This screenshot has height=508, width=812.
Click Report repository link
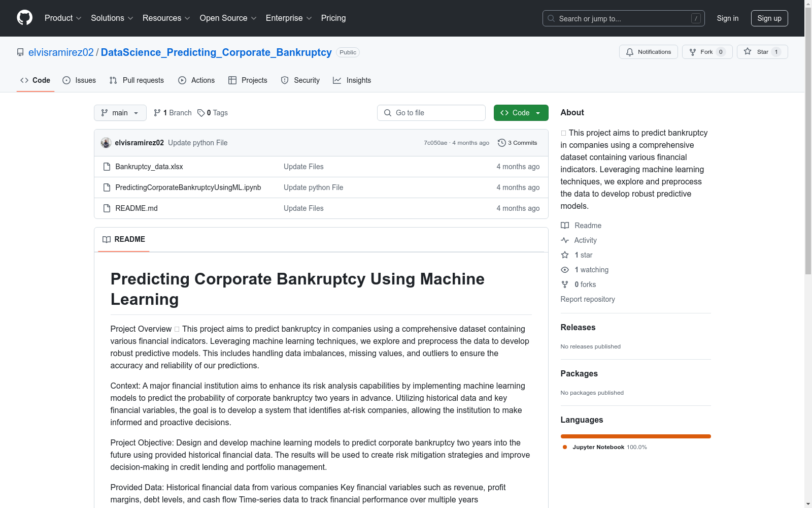[x=588, y=299]
